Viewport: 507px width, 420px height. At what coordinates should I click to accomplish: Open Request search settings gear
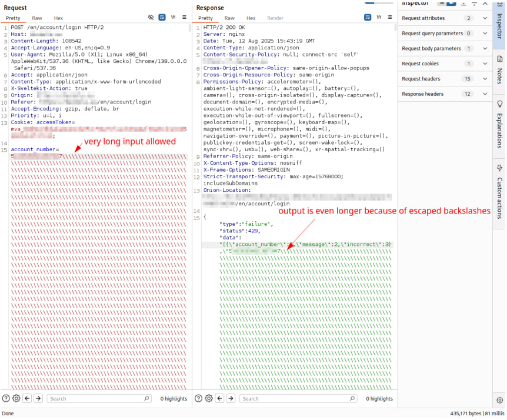(16, 398)
